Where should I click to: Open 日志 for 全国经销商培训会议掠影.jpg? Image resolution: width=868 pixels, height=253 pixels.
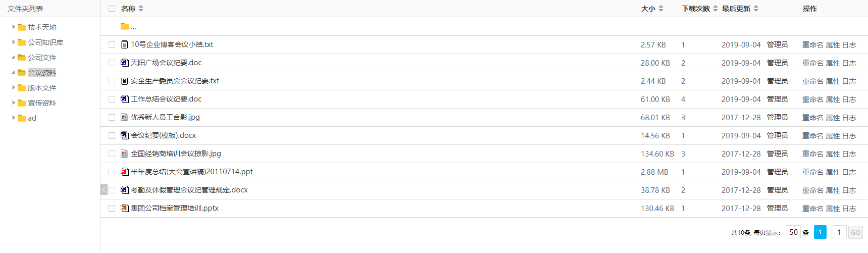coord(849,154)
